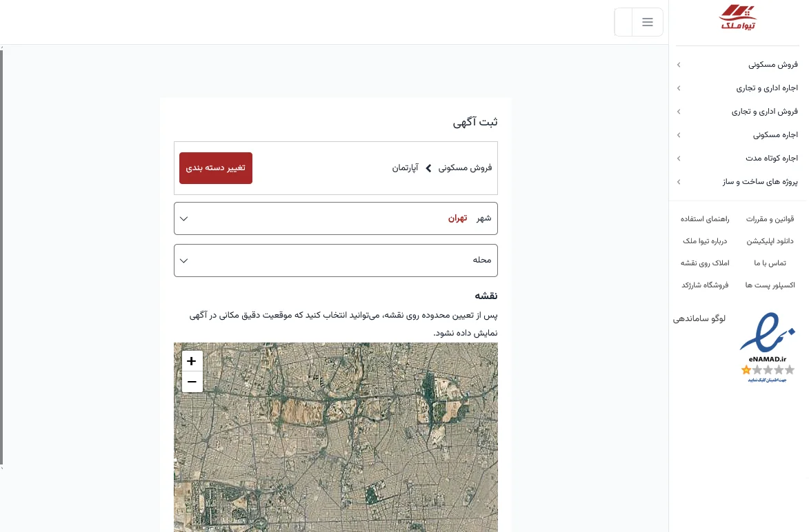809x532 pixels.
Task: Click the نقشه section heading
Action: coord(486,296)
